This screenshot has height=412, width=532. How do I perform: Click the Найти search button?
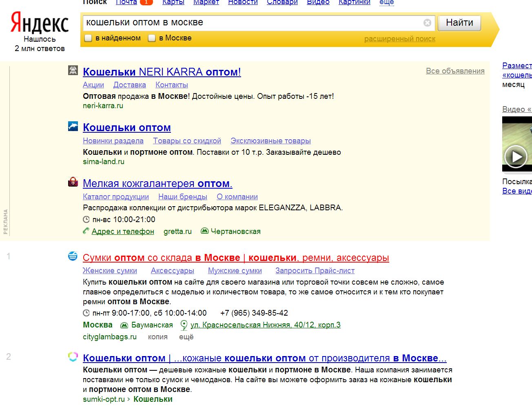pyautogui.click(x=459, y=23)
